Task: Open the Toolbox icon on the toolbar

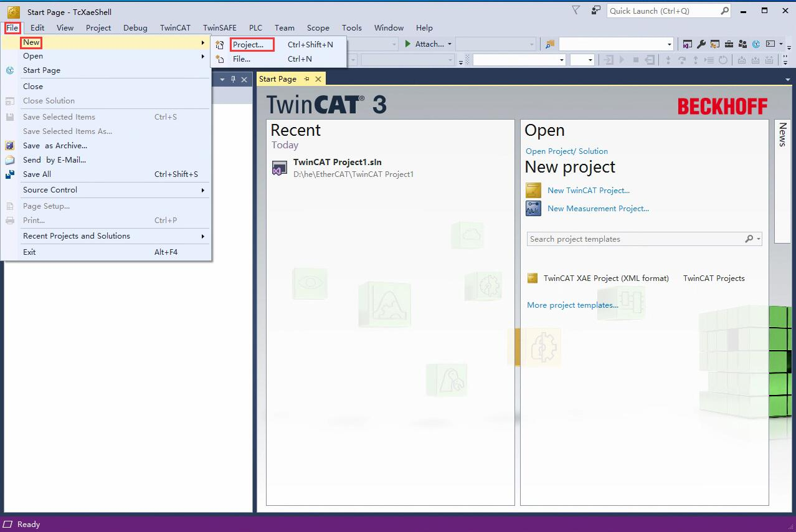Action: 729,44
